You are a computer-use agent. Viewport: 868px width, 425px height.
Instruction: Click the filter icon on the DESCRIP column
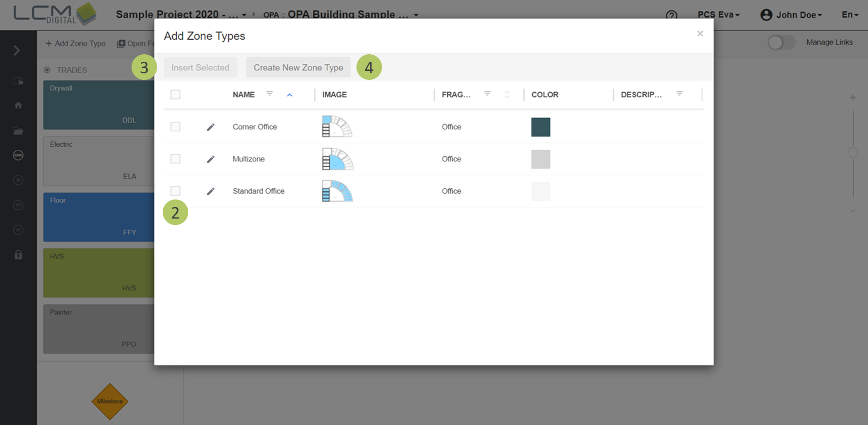[679, 94]
